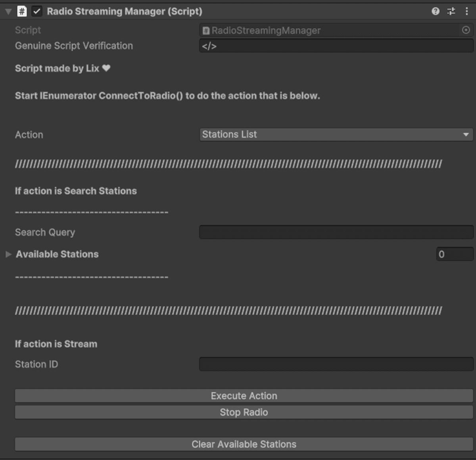
Task: Click the Station ID text field
Action: (x=336, y=364)
